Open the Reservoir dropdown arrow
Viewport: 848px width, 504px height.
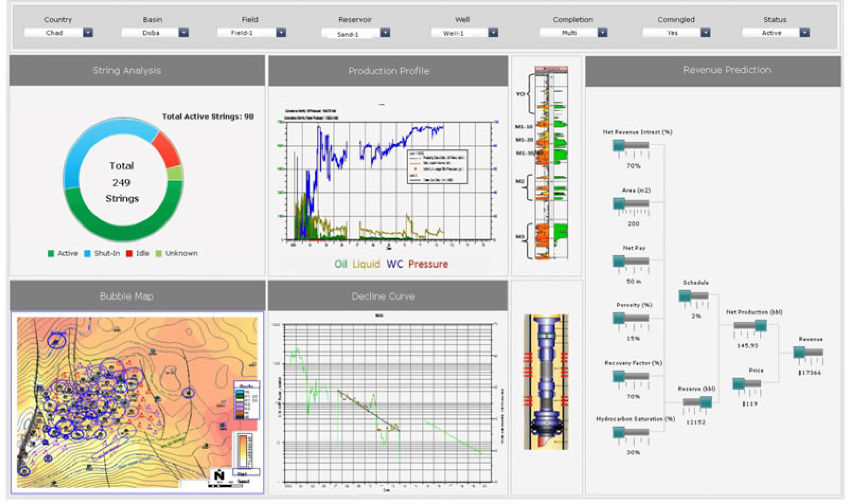[x=385, y=33]
